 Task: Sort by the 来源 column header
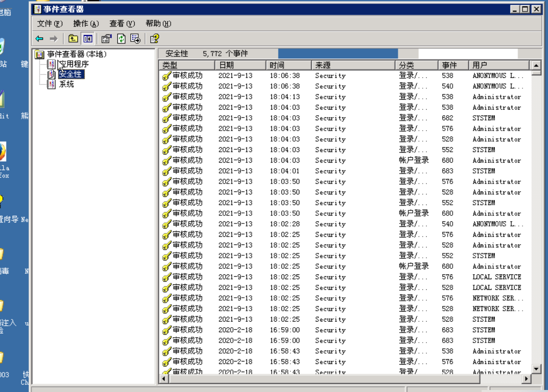tap(353, 65)
